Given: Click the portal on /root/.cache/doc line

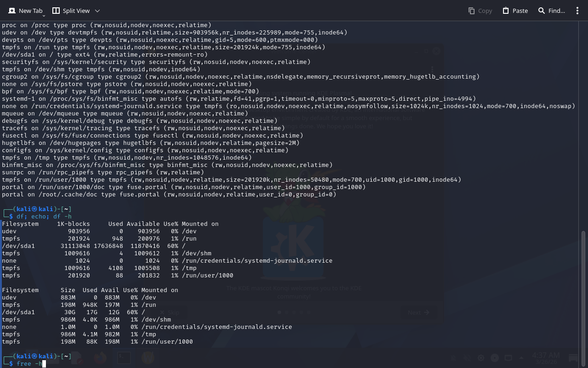Looking at the screenshot, I should click(169, 194).
